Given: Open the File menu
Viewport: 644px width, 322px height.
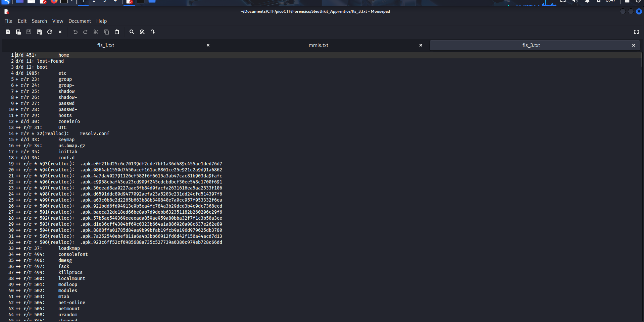Looking at the screenshot, I should pyautogui.click(x=8, y=21).
